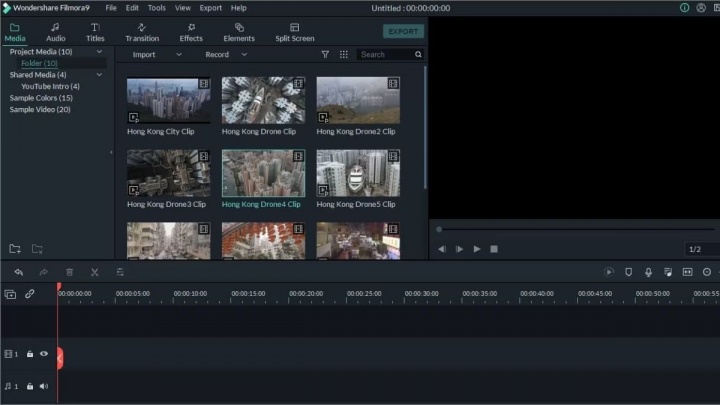The image size is (720, 405).
Task: Click the zoom out minus circle icon
Action: coord(707,272)
